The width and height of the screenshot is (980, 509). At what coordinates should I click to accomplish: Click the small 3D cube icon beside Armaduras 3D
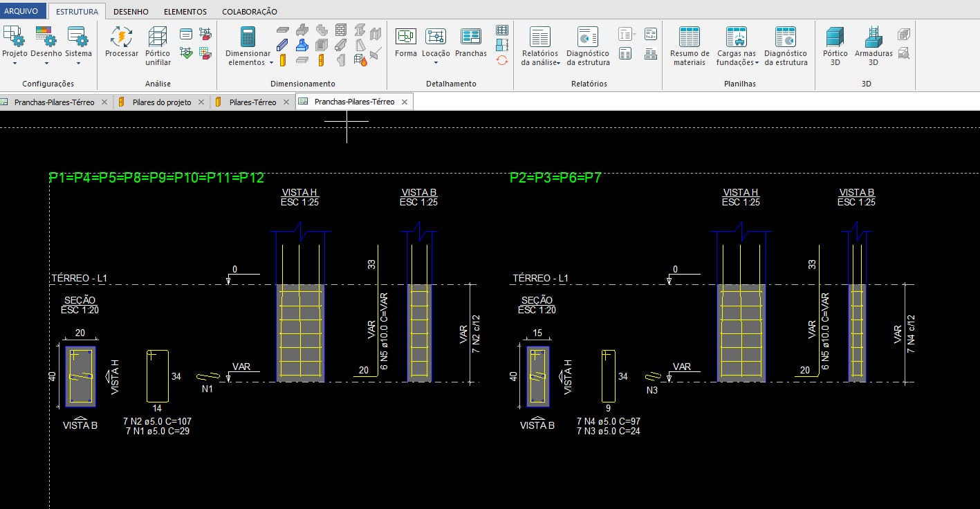(x=903, y=34)
